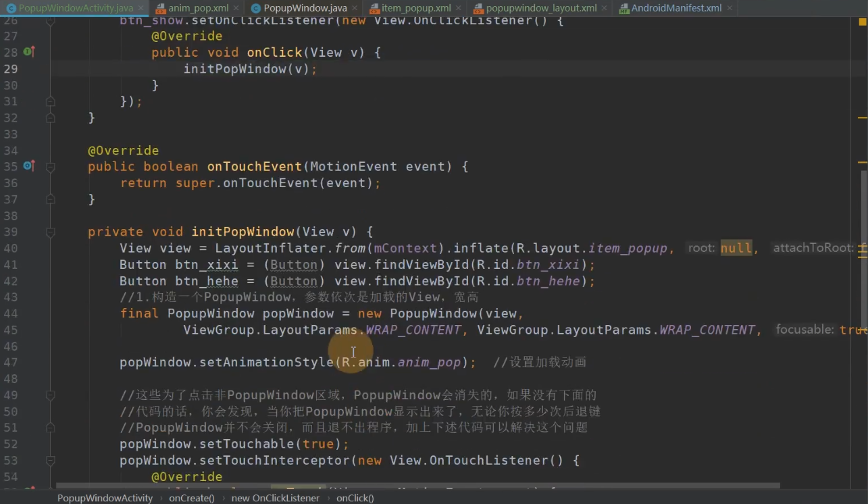Image resolution: width=868 pixels, height=504 pixels.
Task: Click the overrides-method gutter icon on line 35
Action: (x=28, y=166)
